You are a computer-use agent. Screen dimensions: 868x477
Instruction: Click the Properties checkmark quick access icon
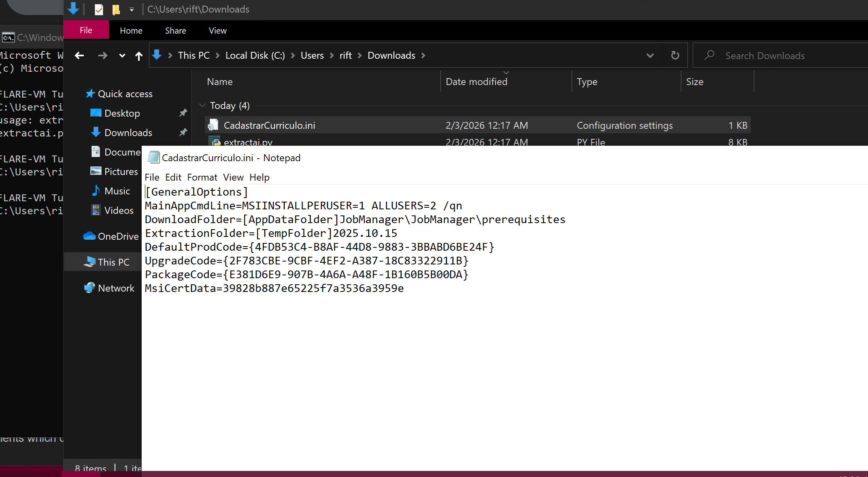(x=99, y=9)
